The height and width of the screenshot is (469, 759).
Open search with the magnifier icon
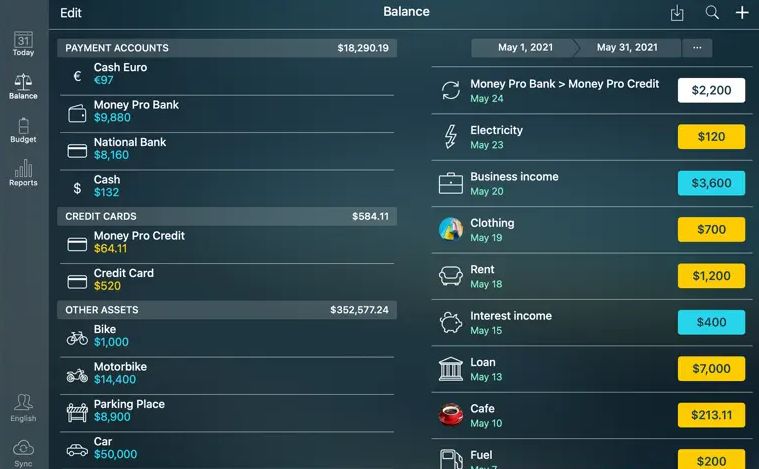pyautogui.click(x=712, y=13)
